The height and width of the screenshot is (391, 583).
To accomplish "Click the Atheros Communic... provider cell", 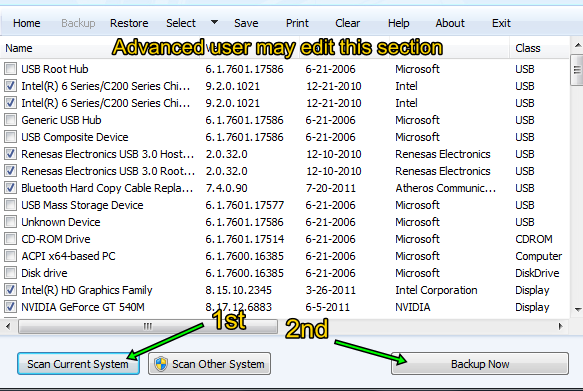I will click(x=445, y=188).
